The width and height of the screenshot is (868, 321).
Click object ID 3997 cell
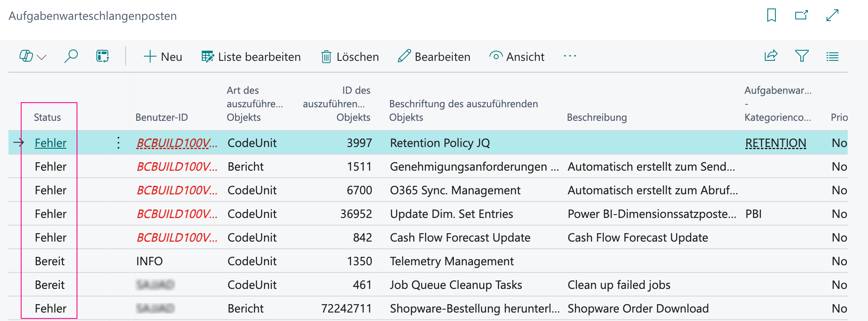[x=359, y=143]
